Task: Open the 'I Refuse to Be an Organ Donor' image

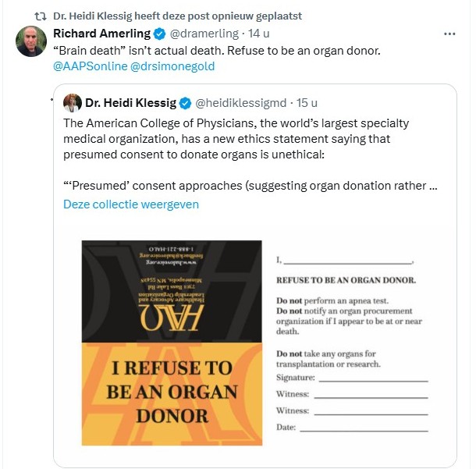Action: [172, 342]
